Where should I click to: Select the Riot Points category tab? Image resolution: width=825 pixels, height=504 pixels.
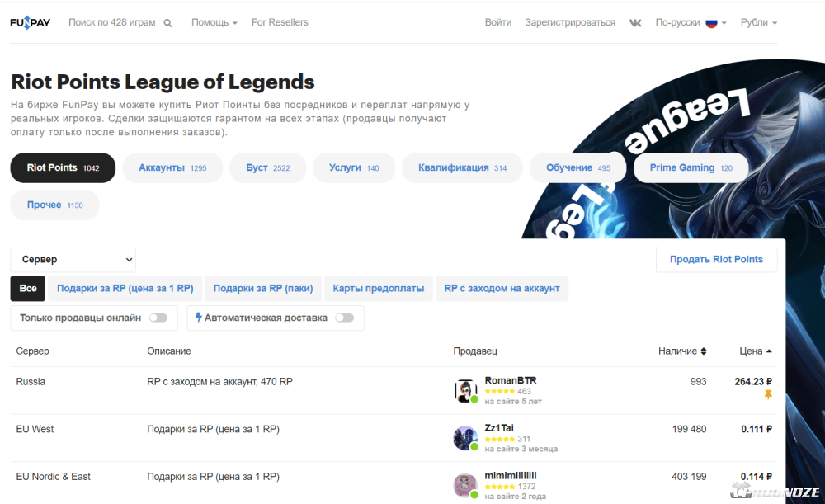64,167
